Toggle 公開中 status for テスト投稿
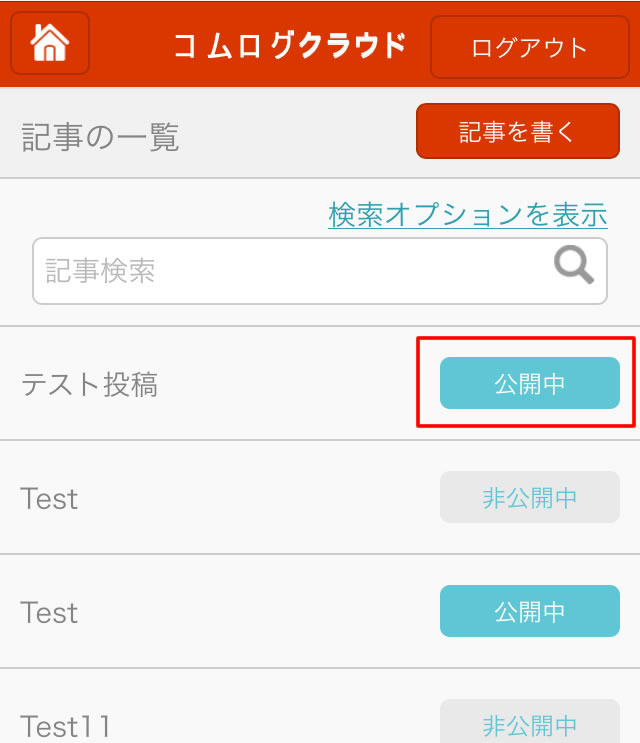The image size is (640, 743). click(x=529, y=384)
